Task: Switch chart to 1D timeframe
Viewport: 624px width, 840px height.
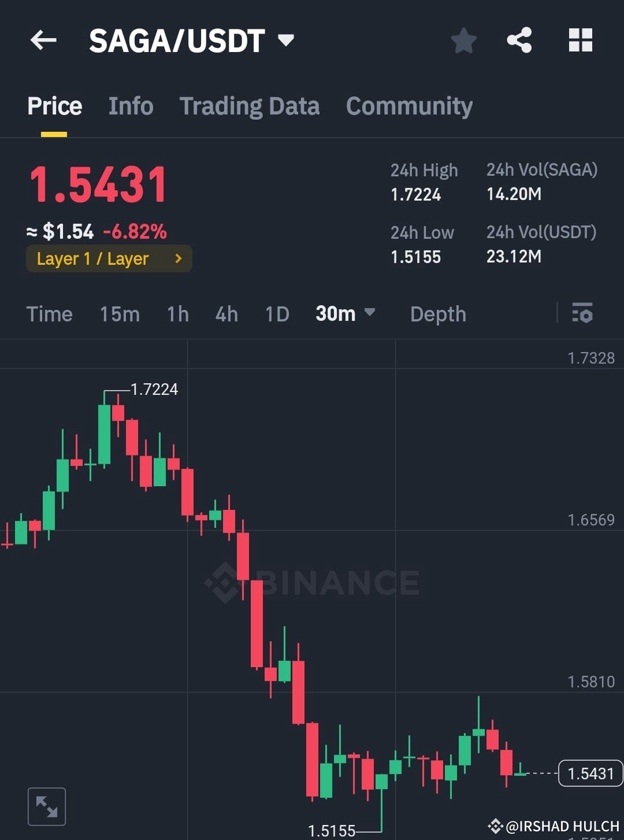Action: pyautogui.click(x=276, y=314)
